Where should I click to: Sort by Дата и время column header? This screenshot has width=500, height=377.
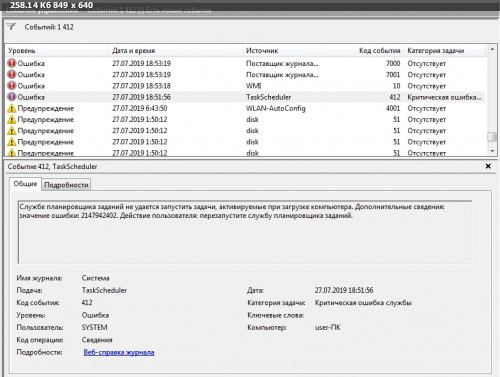175,51
